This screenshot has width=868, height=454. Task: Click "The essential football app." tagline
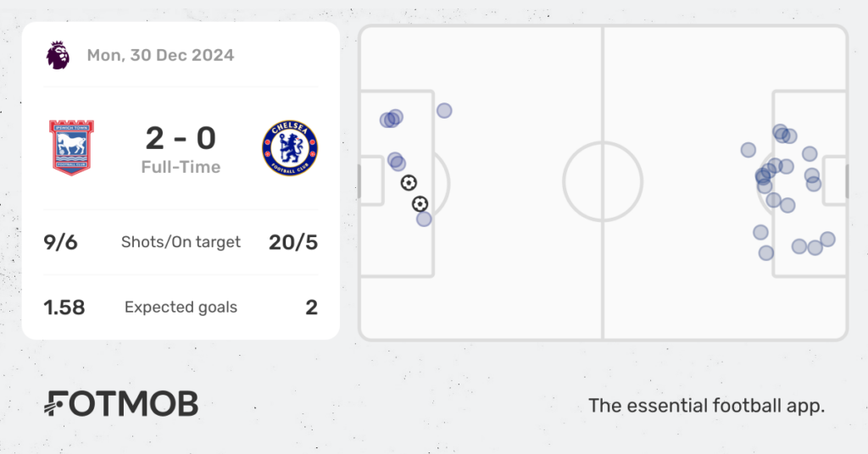point(706,406)
